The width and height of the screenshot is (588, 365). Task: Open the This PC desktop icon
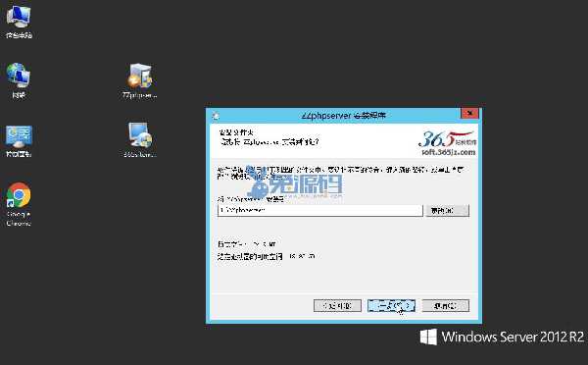tap(19, 22)
